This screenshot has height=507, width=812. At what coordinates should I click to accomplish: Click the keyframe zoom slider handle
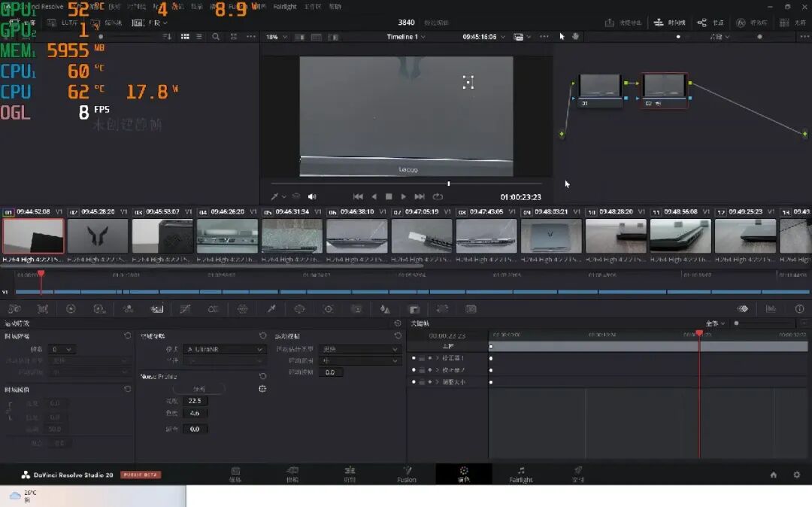[736, 323]
